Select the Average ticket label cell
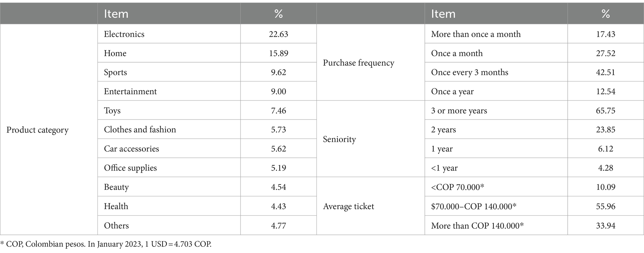 [371, 206]
